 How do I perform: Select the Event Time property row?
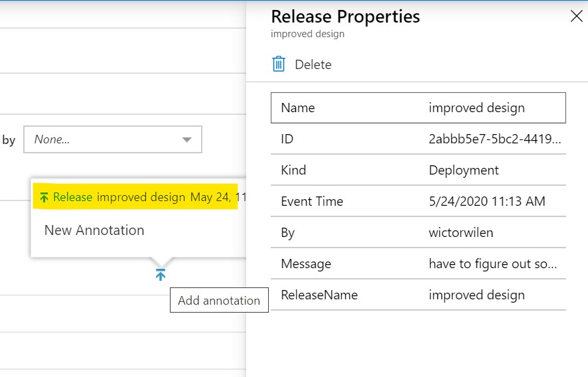pos(418,201)
